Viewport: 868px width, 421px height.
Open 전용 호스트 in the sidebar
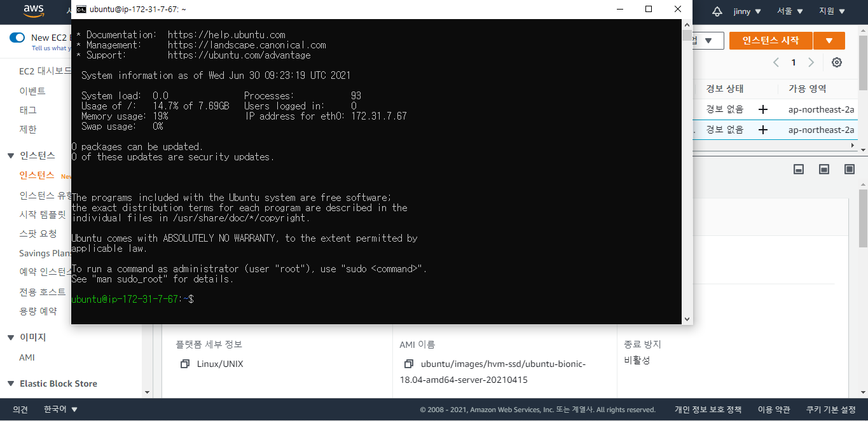[42, 292]
